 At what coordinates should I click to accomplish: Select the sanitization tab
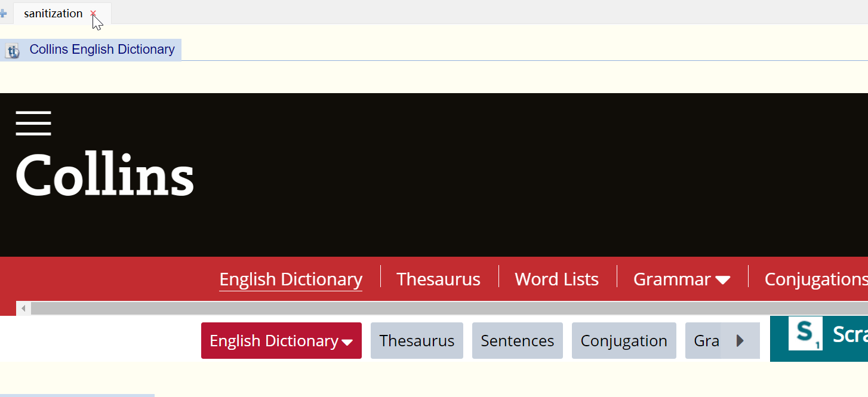click(x=53, y=13)
